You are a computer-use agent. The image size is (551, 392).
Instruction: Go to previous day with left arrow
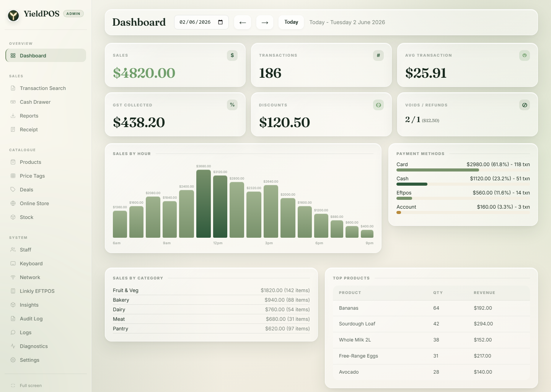tap(243, 22)
